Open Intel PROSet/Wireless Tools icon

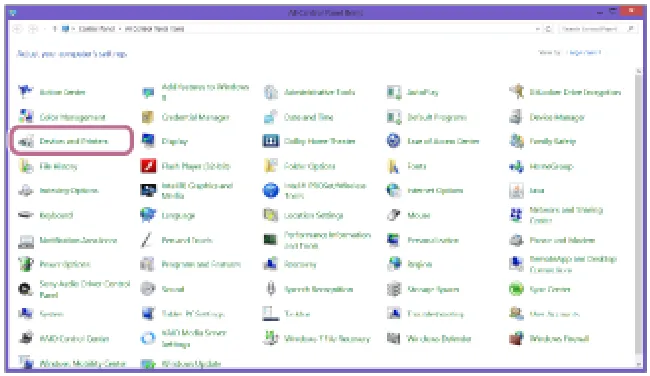coord(271,191)
